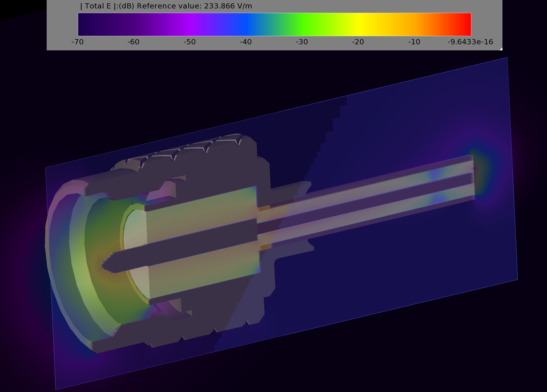Click the -30 scale label
The image size is (547, 392).
pyautogui.click(x=302, y=42)
